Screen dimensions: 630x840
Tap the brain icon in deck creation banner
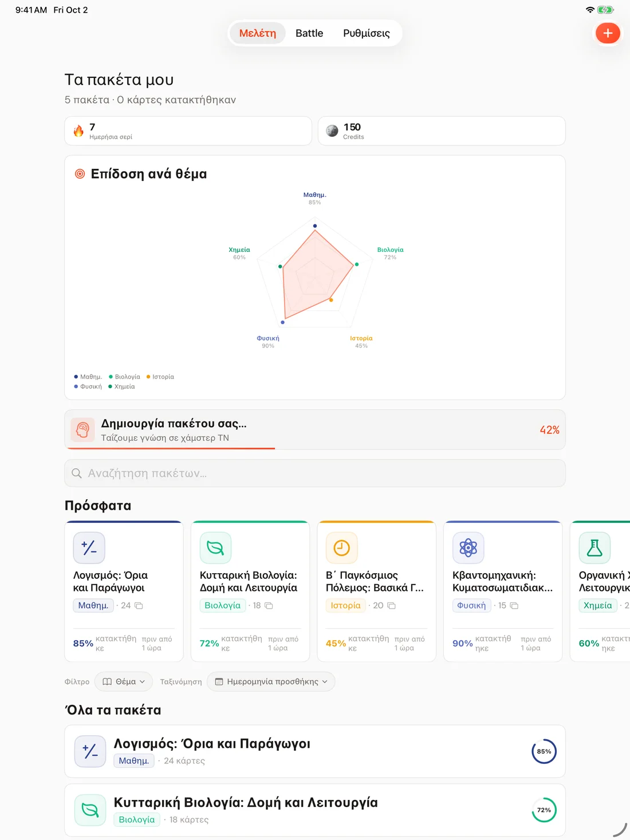click(82, 429)
